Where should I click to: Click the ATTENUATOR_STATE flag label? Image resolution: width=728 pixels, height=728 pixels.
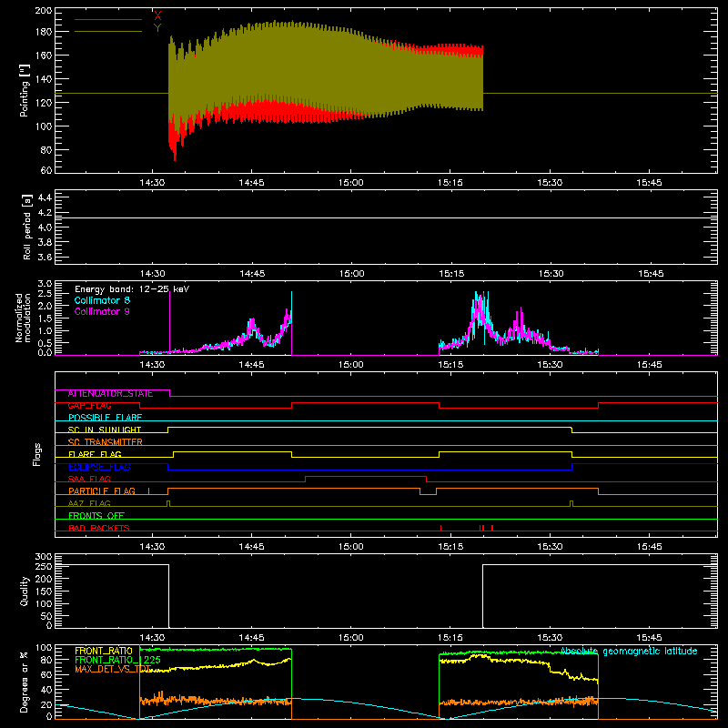[110, 394]
